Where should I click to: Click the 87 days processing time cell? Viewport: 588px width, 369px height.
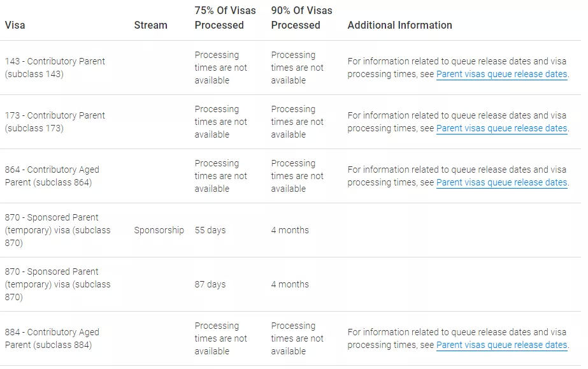[x=210, y=285]
